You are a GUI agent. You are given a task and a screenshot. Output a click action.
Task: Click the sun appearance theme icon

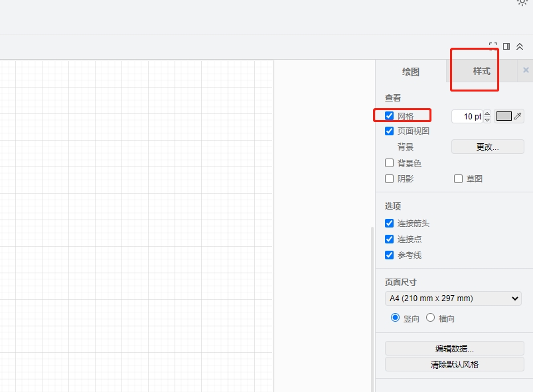(x=522, y=2)
